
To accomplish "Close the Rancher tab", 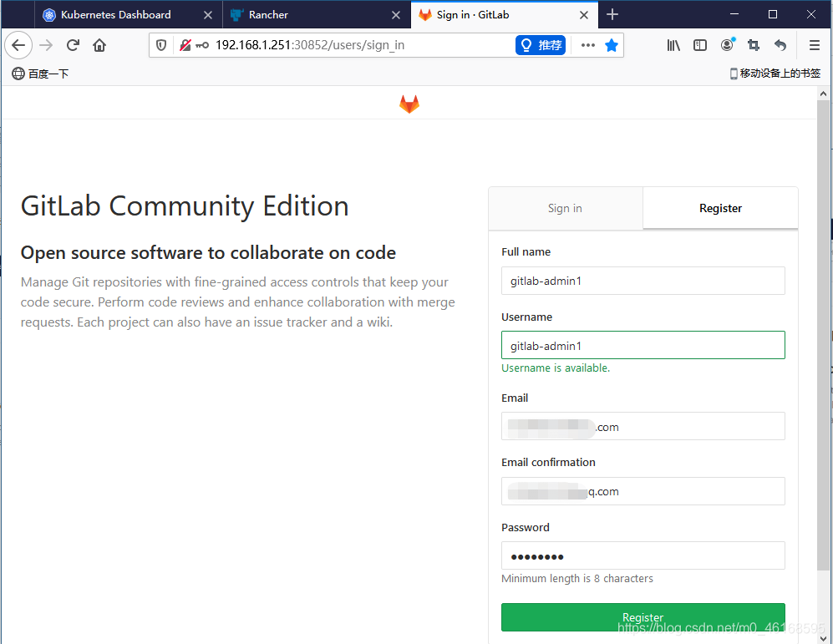I will tap(396, 15).
